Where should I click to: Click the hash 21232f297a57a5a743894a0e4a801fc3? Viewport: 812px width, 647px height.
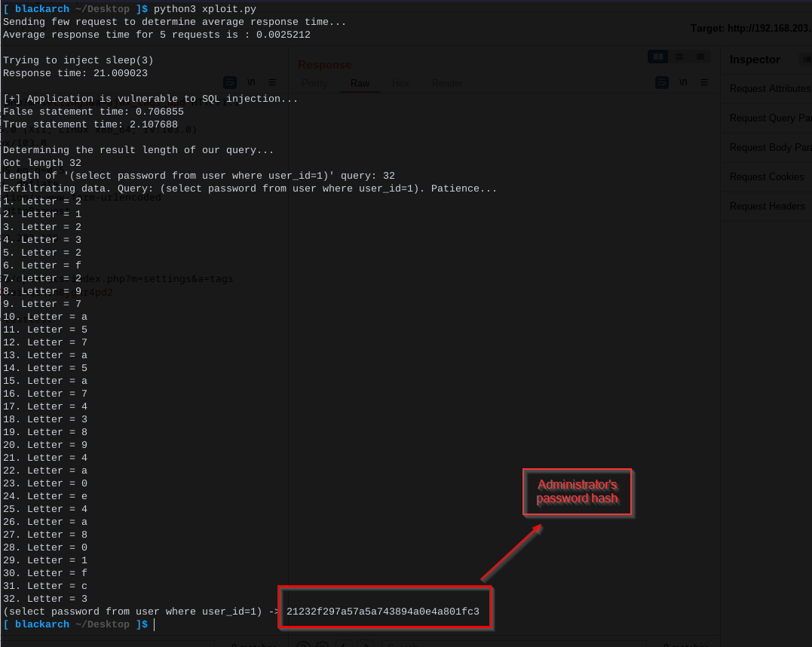point(383,612)
